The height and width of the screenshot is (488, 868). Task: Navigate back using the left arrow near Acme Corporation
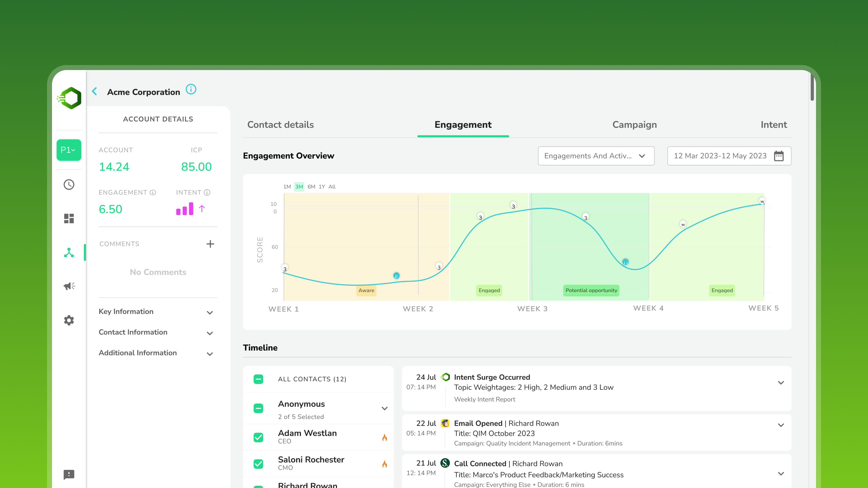click(x=94, y=91)
